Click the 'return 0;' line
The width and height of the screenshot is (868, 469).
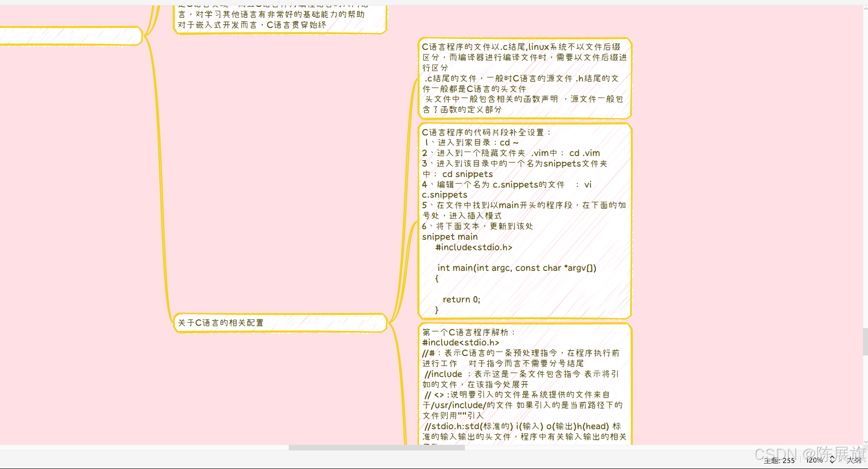click(462, 299)
